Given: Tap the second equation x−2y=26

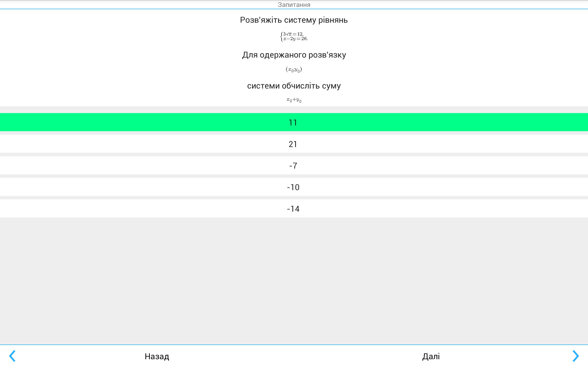Looking at the screenshot, I should click(x=295, y=39).
